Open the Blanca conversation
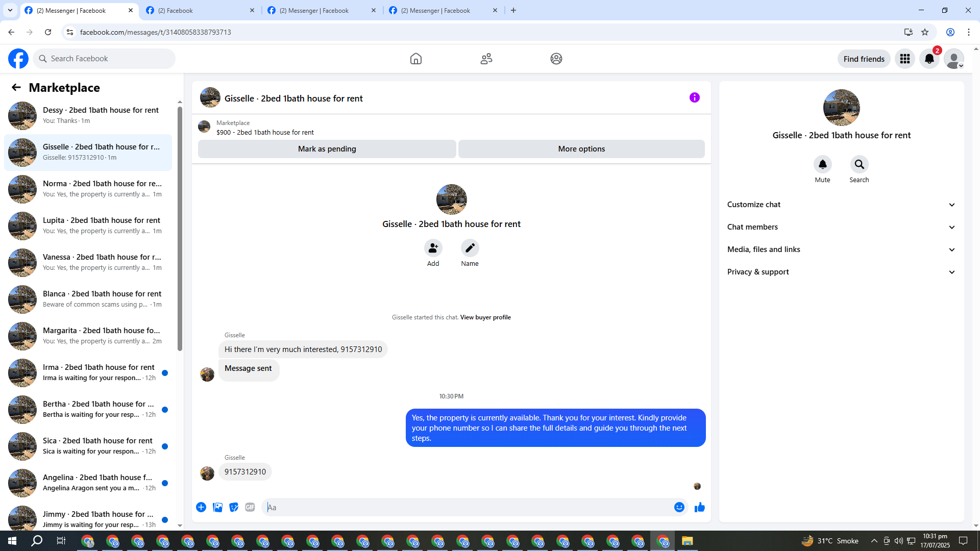The width and height of the screenshot is (980, 551). tap(88, 299)
